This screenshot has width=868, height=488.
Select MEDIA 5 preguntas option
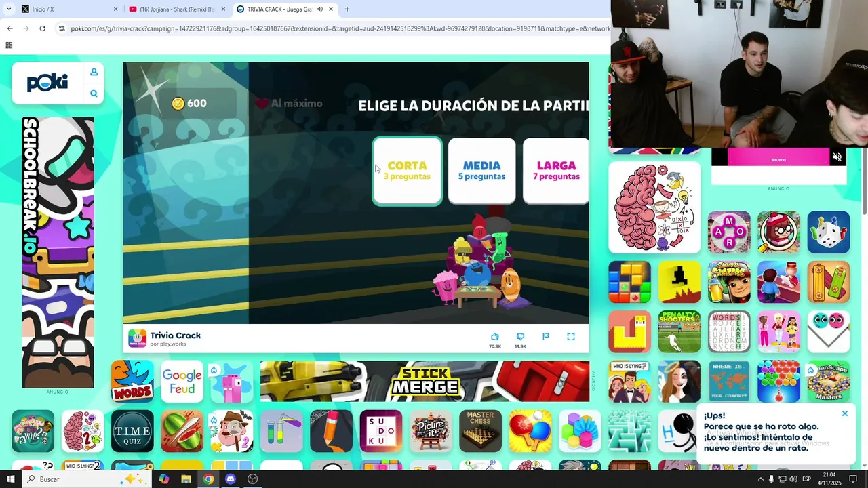click(481, 171)
